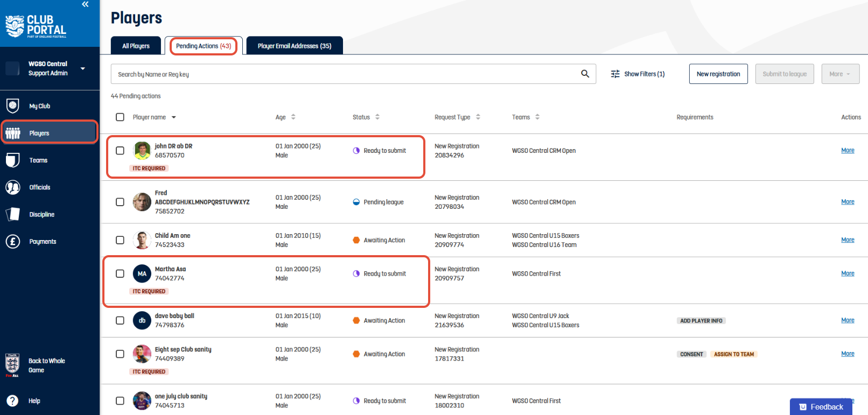Screen dimensions: 868x415
Task: Check the dave baby ball row checkbox
Action: pos(120,320)
